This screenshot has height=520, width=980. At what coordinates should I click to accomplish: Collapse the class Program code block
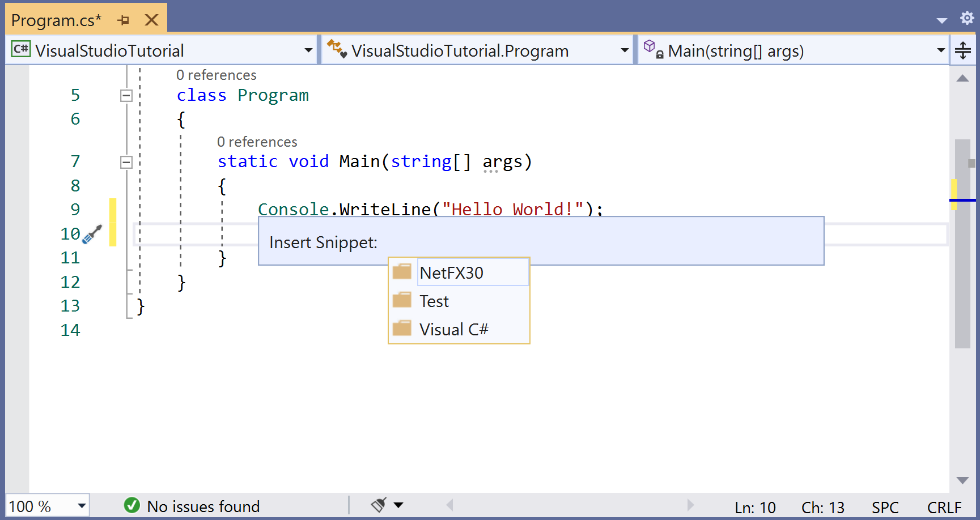pyautogui.click(x=126, y=96)
